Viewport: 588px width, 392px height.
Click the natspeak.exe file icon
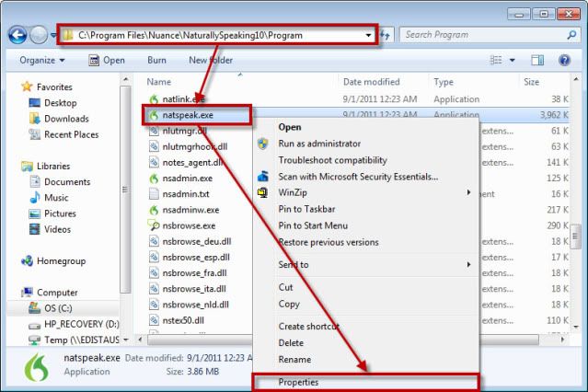coord(154,115)
